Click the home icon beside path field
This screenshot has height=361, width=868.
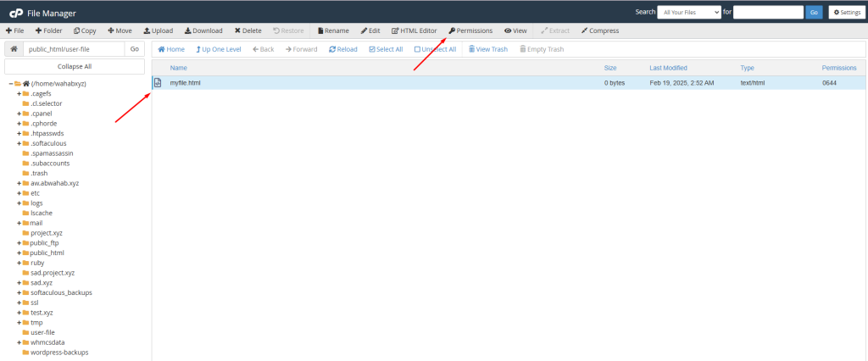14,49
